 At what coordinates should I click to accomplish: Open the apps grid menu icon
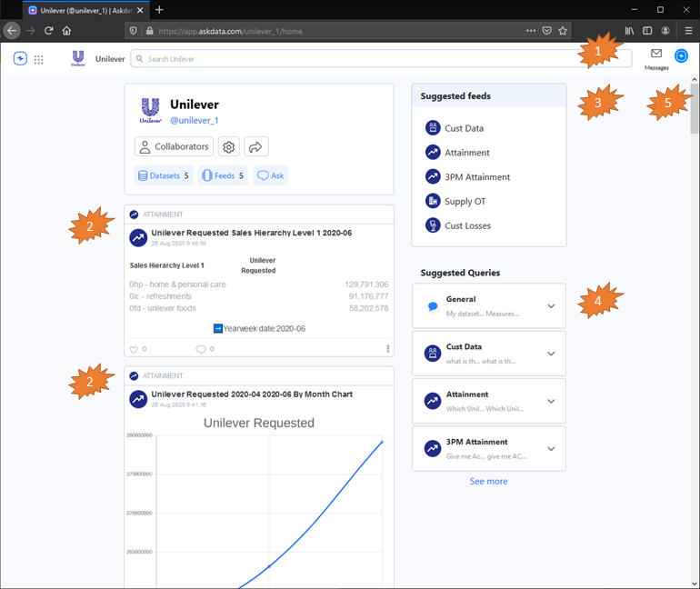tap(39, 59)
